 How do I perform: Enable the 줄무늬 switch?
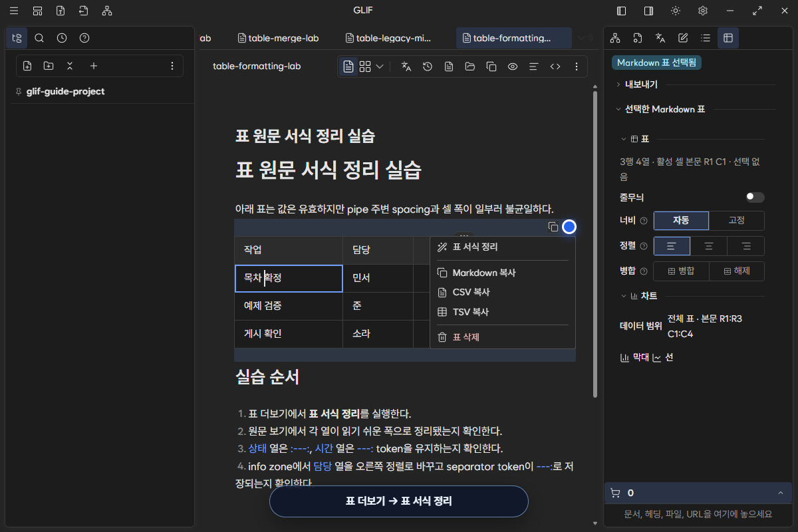[755, 198]
